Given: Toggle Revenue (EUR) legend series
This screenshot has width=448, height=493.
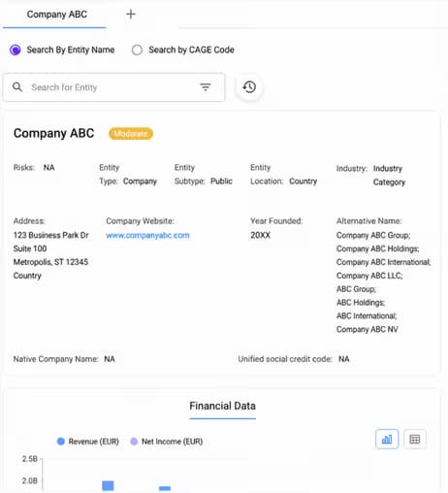Looking at the screenshot, I should click(x=87, y=442).
